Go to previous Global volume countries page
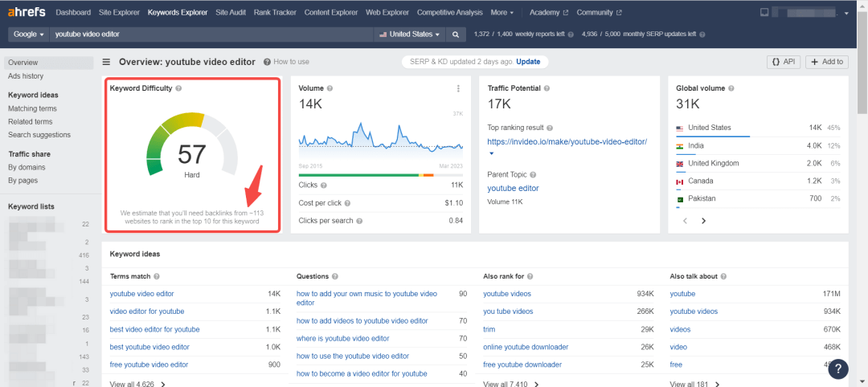 coord(685,221)
